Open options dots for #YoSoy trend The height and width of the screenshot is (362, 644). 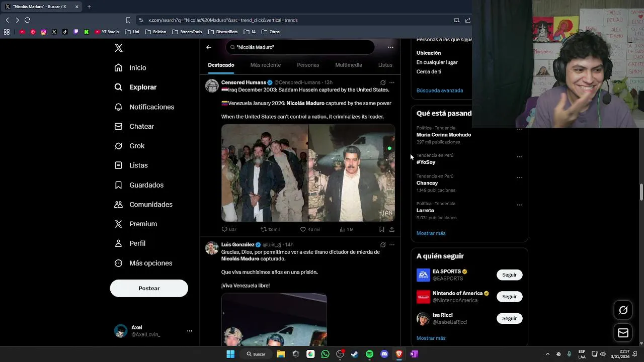point(519,156)
